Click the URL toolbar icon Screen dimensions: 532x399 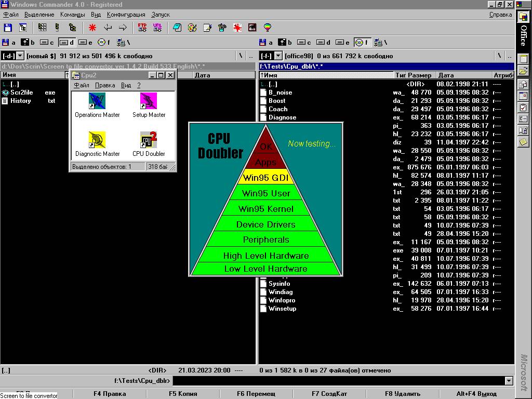tap(157, 28)
